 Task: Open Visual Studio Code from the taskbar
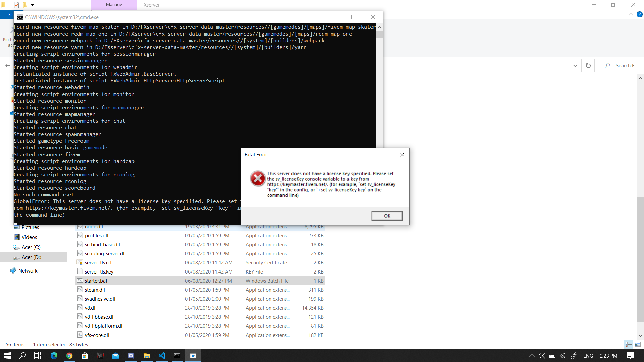coord(162,356)
